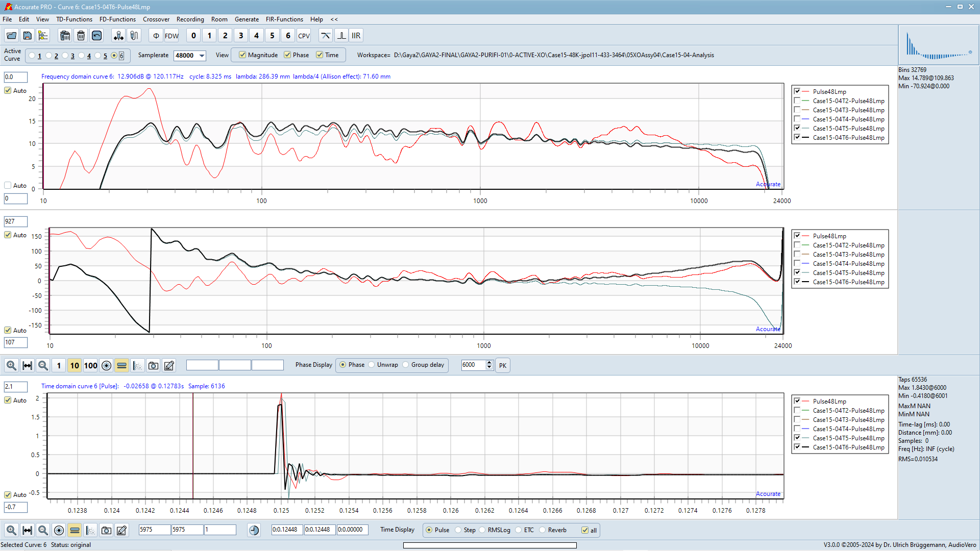Increase the 6000 spinner value
Screen dimensions: 980x551
[489, 362]
